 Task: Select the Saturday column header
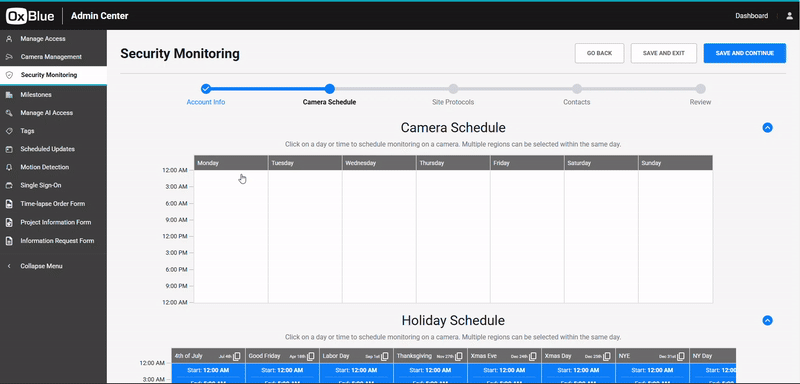[x=601, y=163]
